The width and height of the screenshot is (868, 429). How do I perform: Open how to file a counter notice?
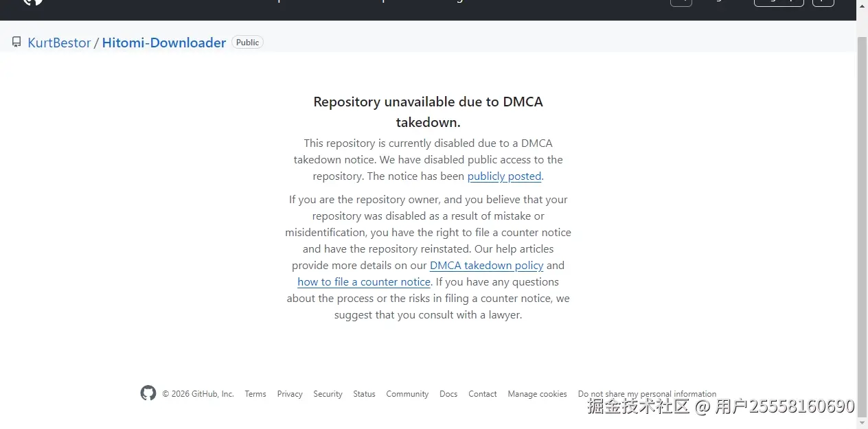click(364, 282)
